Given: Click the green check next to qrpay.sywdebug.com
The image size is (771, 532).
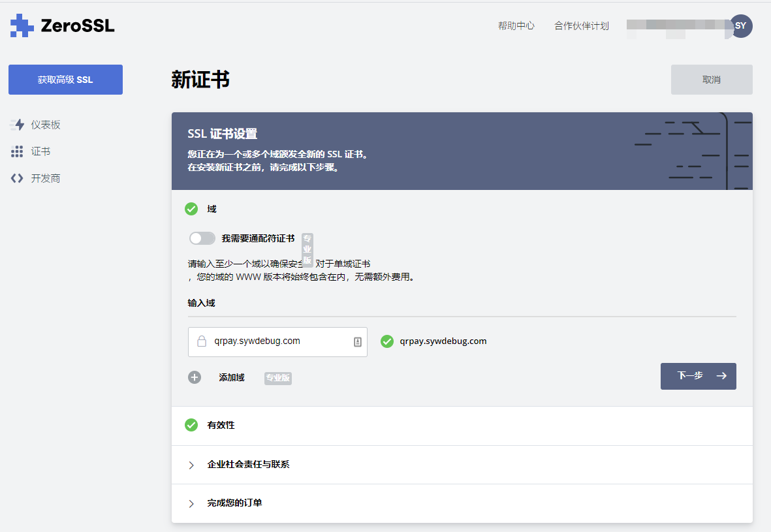Looking at the screenshot, I should (387, 340).
